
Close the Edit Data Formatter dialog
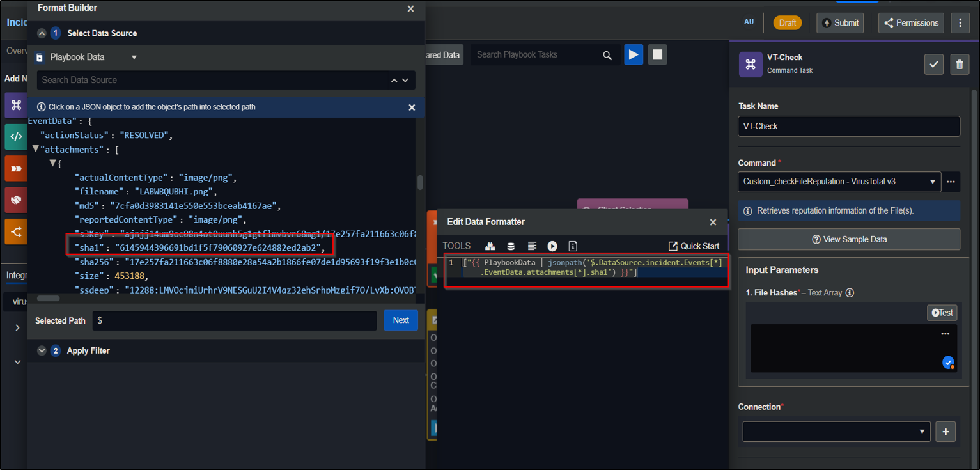[x=713, y=223]
